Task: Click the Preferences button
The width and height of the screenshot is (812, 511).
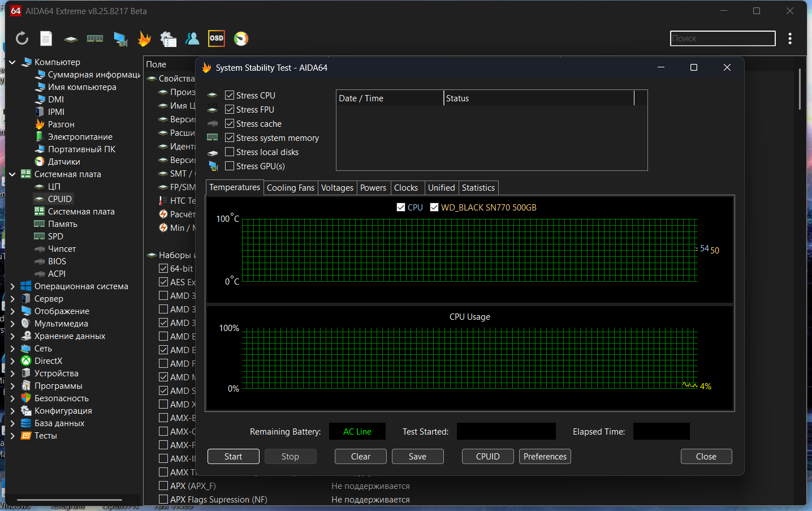Action: [x=545, y=457]
